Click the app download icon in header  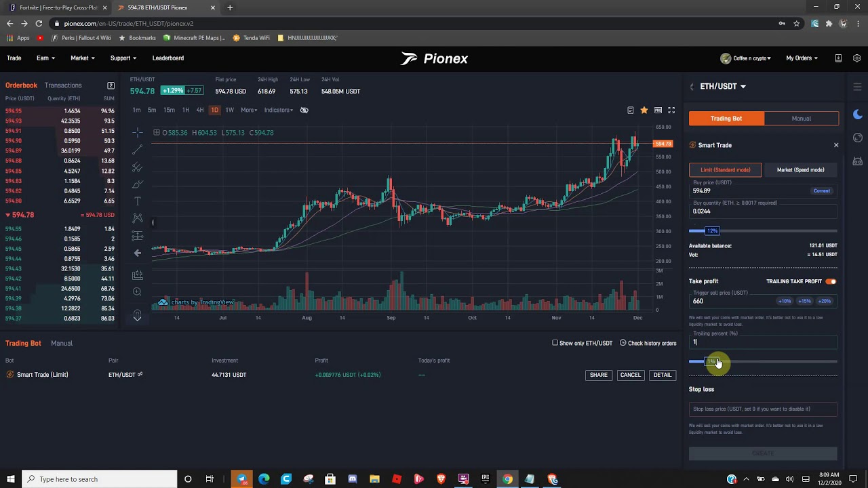838,58
